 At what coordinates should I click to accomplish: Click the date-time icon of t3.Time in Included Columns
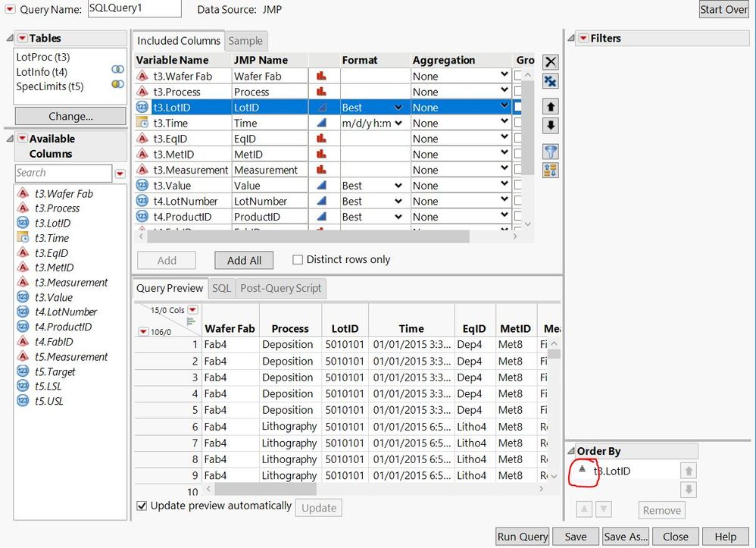[142, 123]
